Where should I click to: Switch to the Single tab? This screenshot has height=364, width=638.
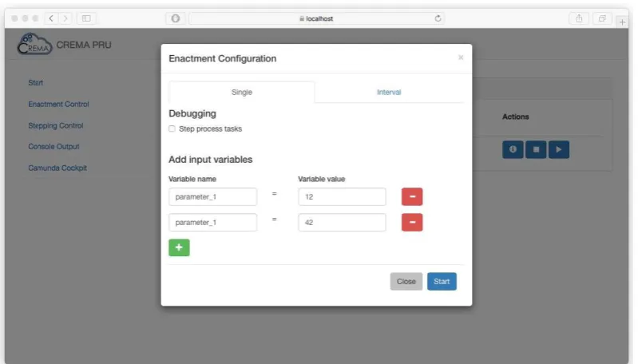click(x=242, y=93)
